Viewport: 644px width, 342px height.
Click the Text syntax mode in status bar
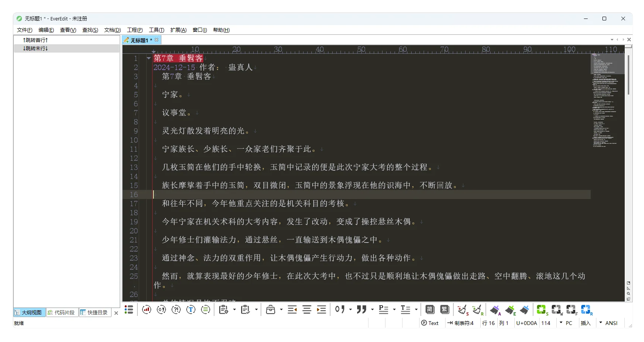tap(430, 323)
